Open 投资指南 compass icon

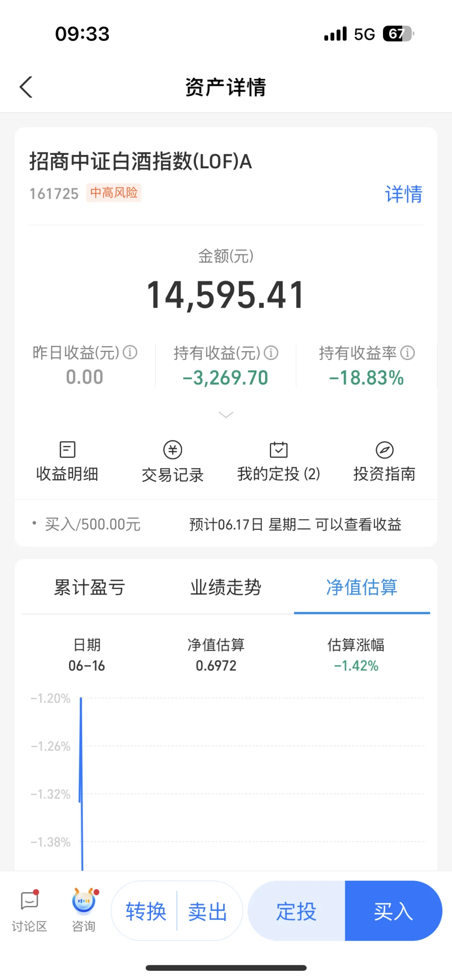pos(385,450)
